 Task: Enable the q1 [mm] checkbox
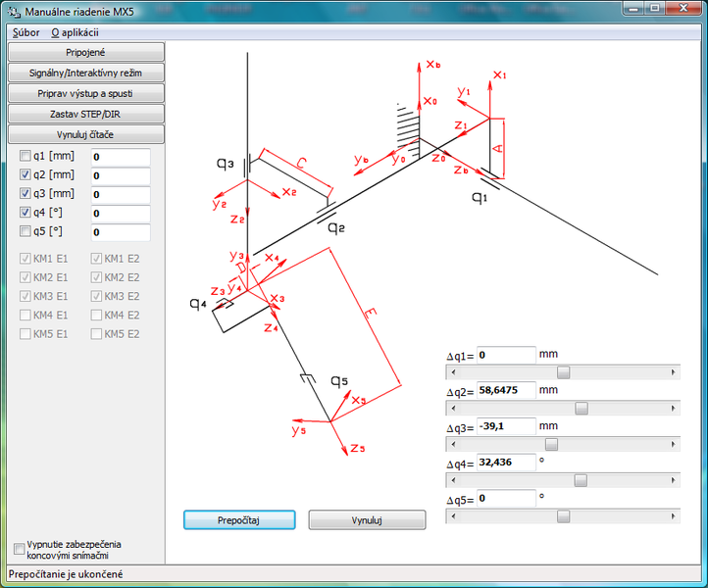pos(26,157)
